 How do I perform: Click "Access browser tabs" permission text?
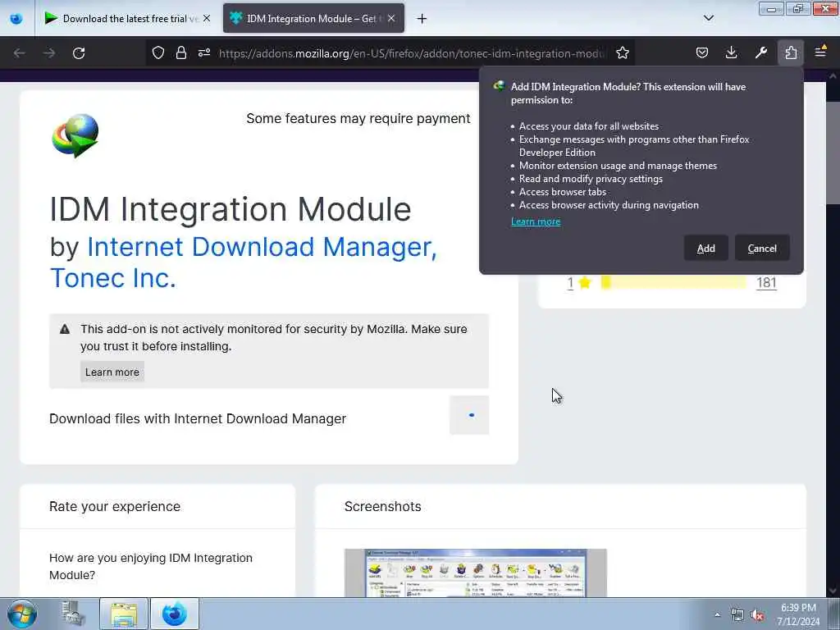coord(563,192)
